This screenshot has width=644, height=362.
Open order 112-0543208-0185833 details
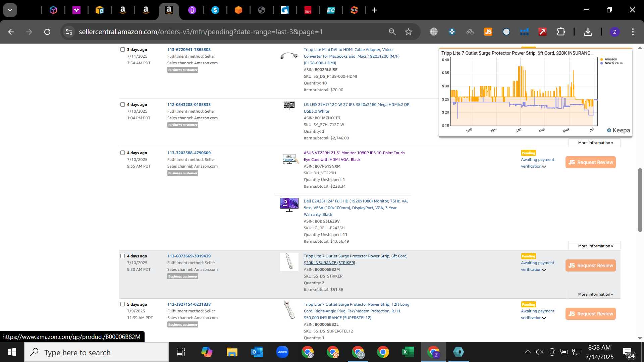click(x=189, y=105)
